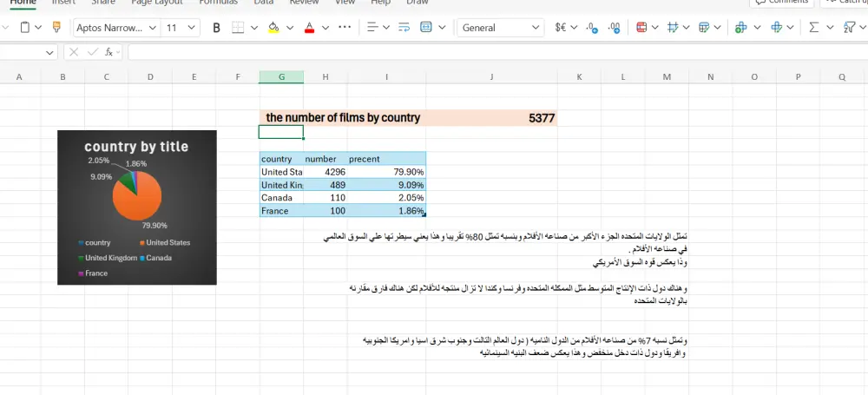Click the Delete Cells icon
Viewport: 868px width, 395px height.
tap(776, 27)
